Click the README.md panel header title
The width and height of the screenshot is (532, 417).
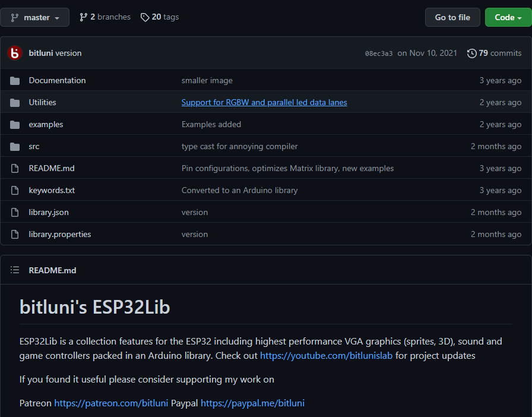pyautogui.click(x=53, y=270)
